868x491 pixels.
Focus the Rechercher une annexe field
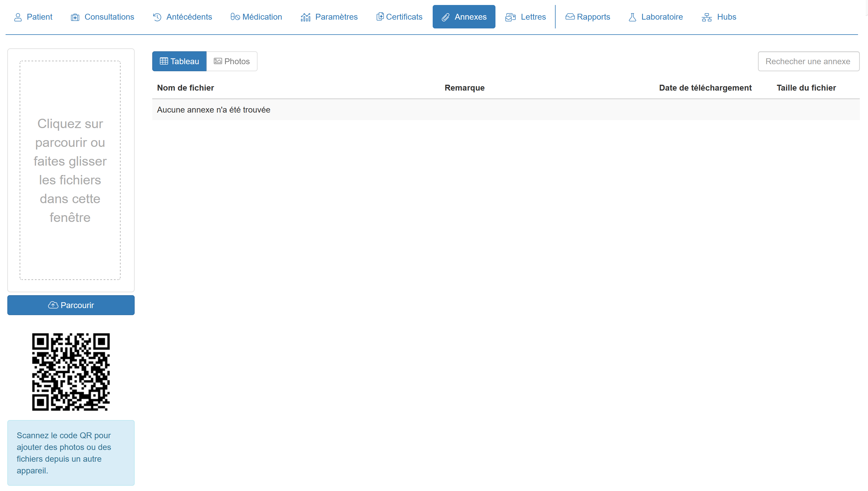pyautogui.click(x=808, y=61)
